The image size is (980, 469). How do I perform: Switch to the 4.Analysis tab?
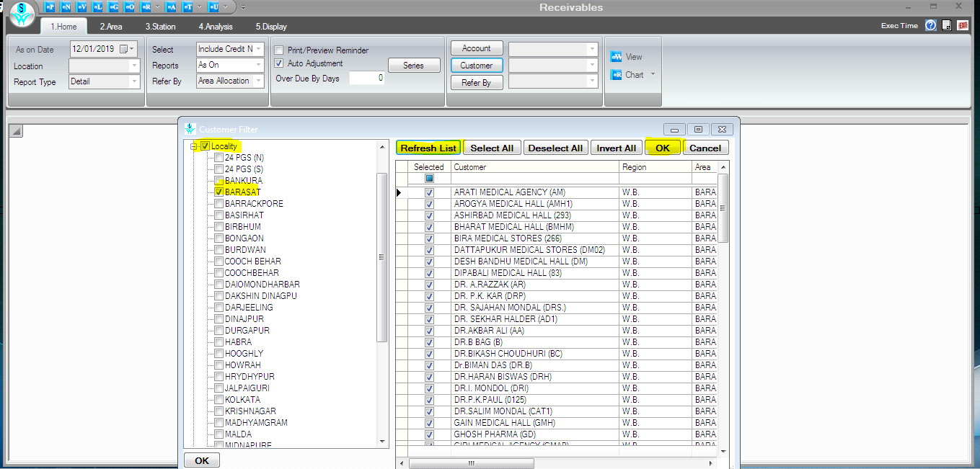click(x=216, y=27)
